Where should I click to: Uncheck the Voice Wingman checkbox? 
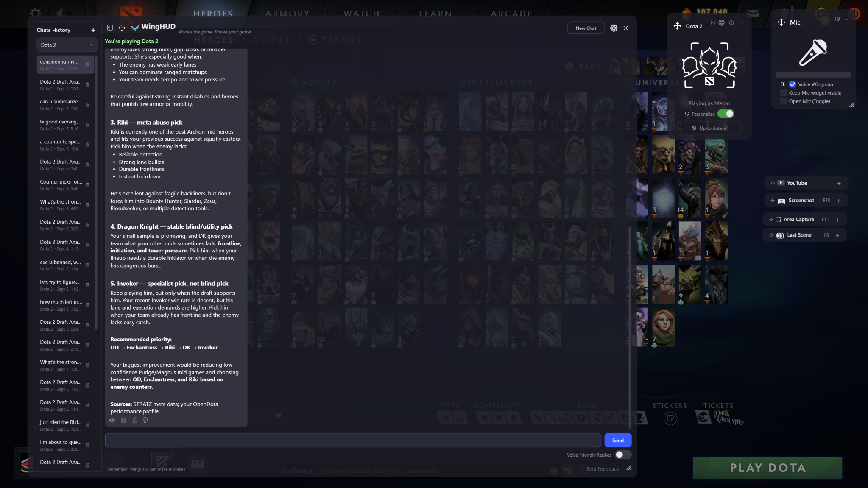pyautogui.click(x=793, y=84)
